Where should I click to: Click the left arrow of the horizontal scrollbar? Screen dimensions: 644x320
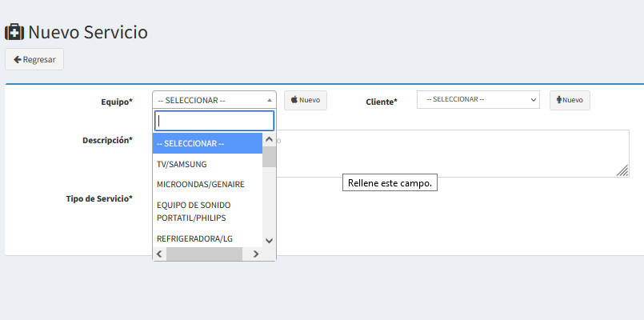158,254
